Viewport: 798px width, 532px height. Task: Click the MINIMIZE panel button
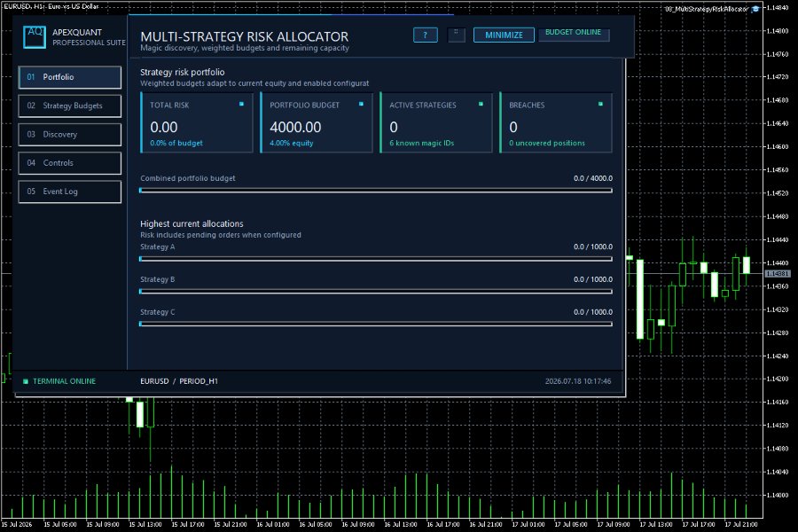504,35
